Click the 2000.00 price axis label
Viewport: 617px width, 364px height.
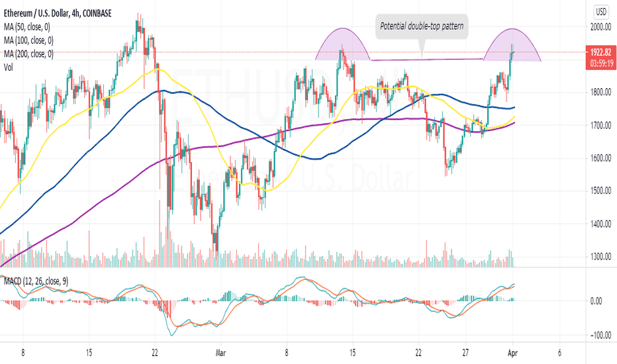click(600, 26)
